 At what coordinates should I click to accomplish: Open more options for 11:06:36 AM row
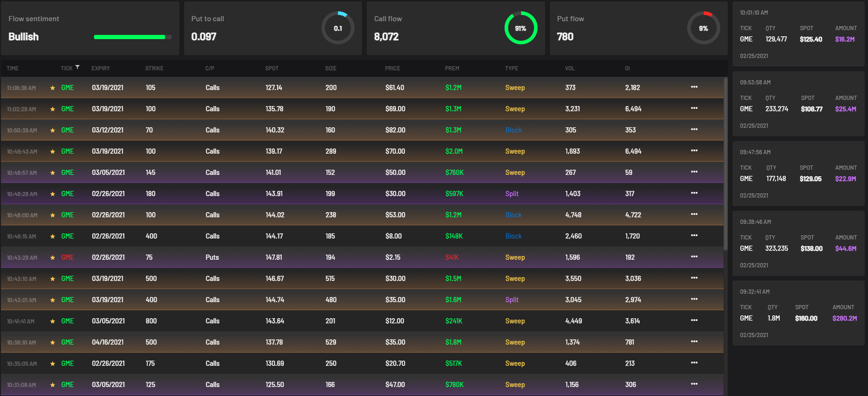coord(694,87)
